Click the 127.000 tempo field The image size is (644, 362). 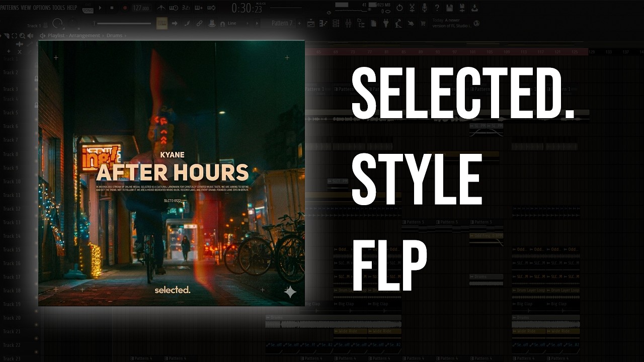[x=141, y=8]
